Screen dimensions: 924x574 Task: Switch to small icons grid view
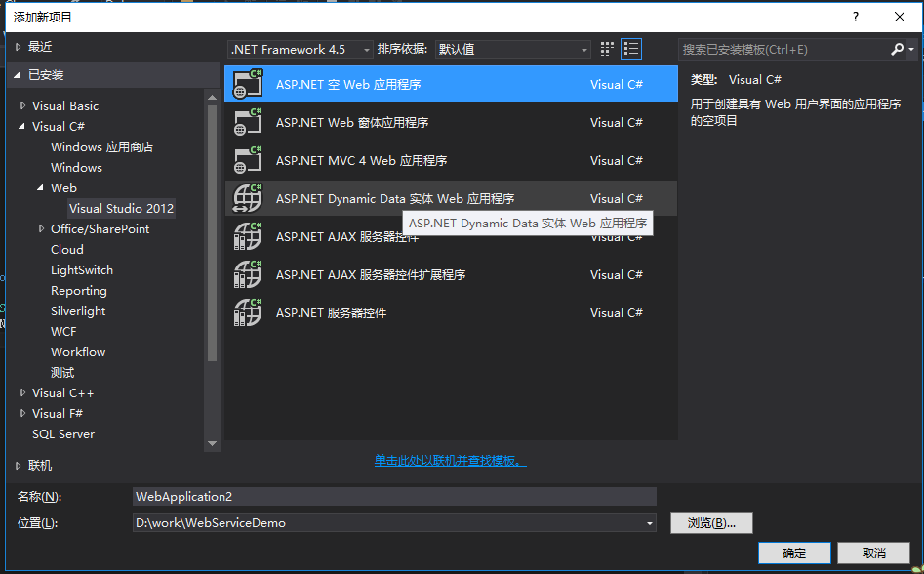[x=607, y=49]
